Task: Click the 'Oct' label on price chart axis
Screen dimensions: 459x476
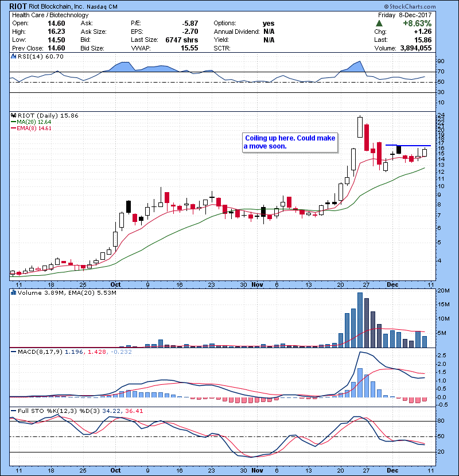Action: pyautogui.click(x=115, y=285)
